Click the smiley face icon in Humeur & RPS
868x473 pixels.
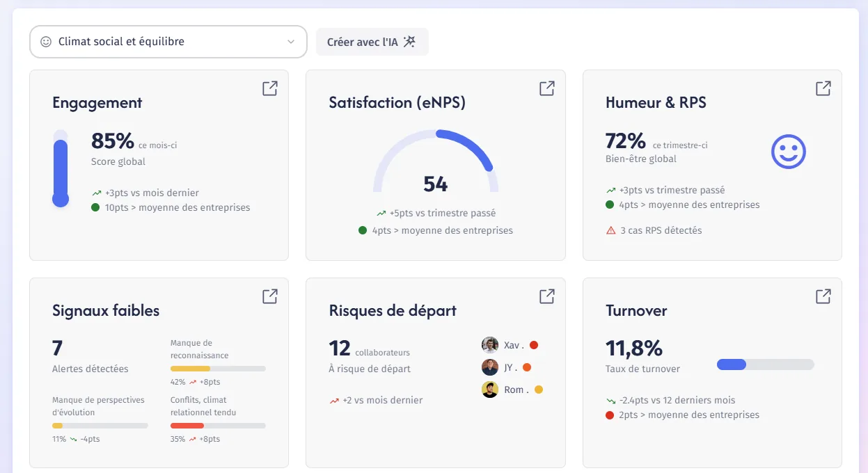[x=788, y=152]
